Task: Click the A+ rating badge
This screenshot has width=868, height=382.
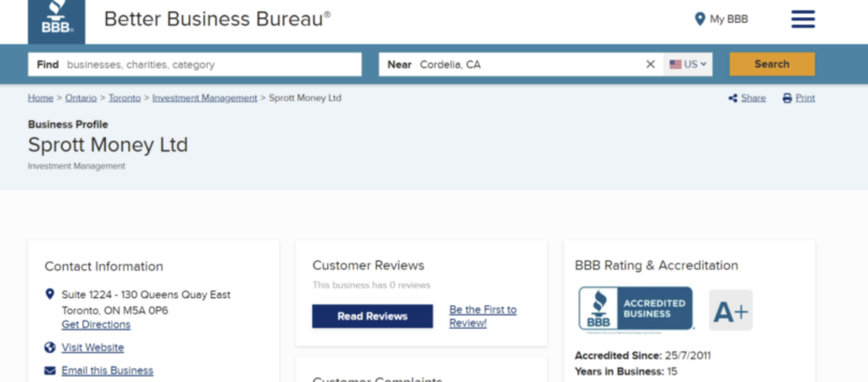Action: click(x=731, y=310)
